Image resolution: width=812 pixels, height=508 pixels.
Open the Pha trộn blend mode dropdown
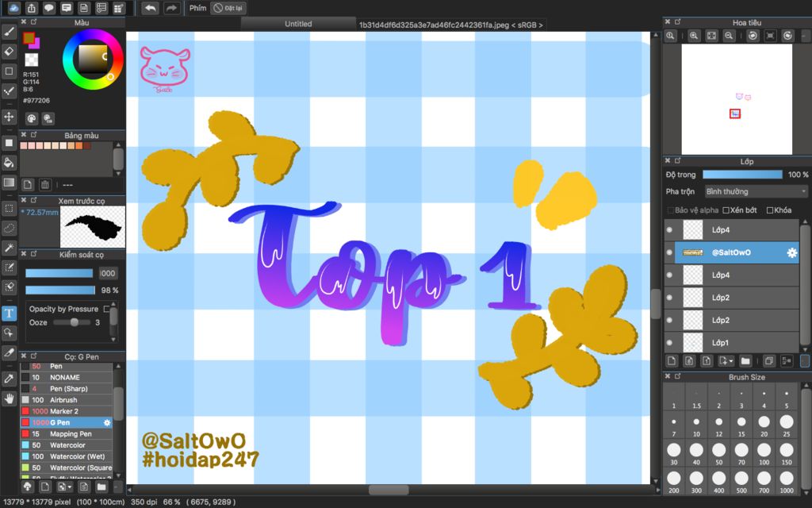click(x=756, y=191)
